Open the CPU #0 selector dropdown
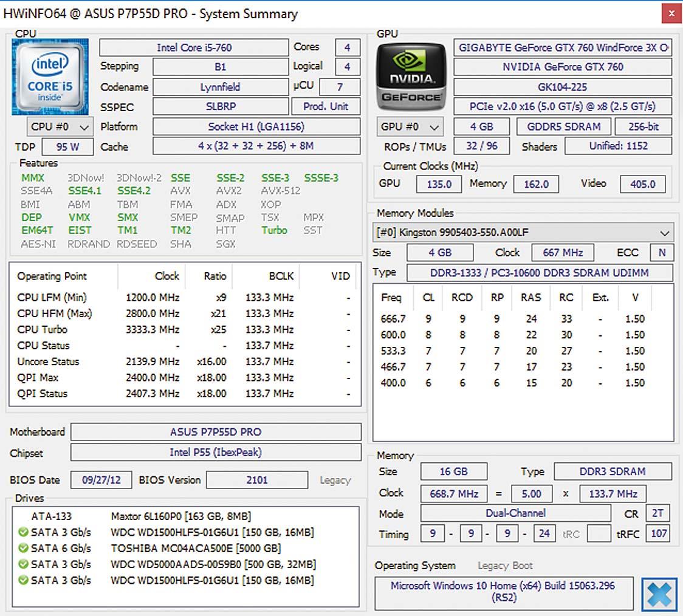 pyautogui.click(x=60, y=127)
